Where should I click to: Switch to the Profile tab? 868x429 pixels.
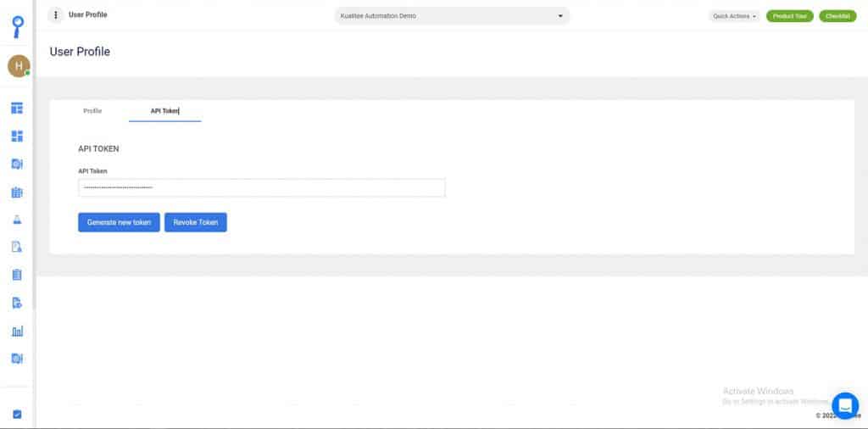point(92,111)
